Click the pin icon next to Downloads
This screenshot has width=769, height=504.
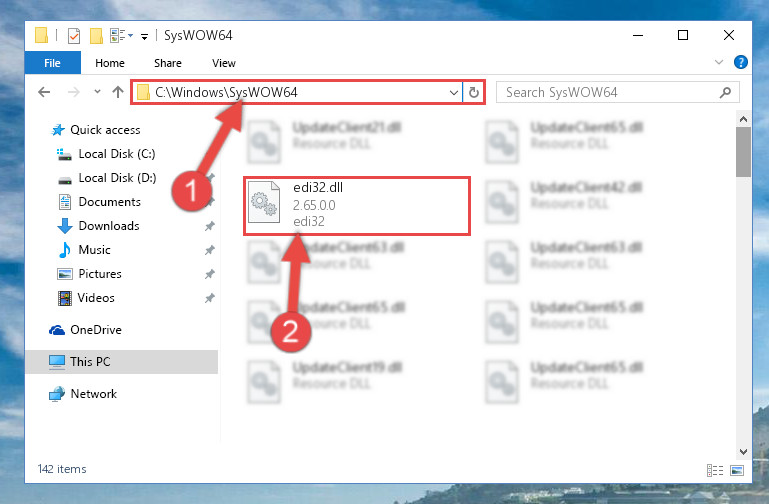coord(209,226)
